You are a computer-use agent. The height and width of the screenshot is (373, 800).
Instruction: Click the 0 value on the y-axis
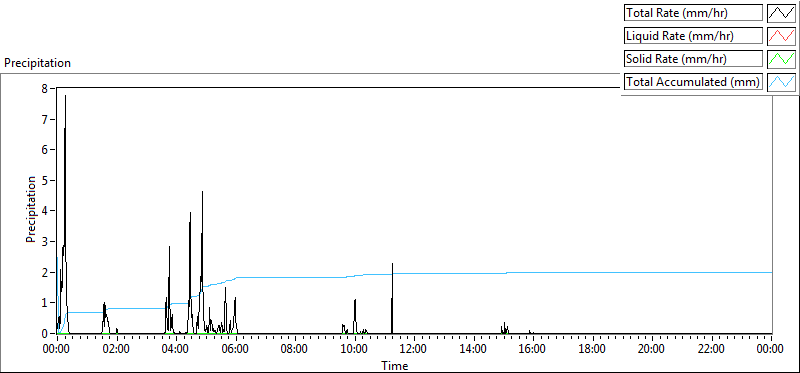click(x=44, y=333)
